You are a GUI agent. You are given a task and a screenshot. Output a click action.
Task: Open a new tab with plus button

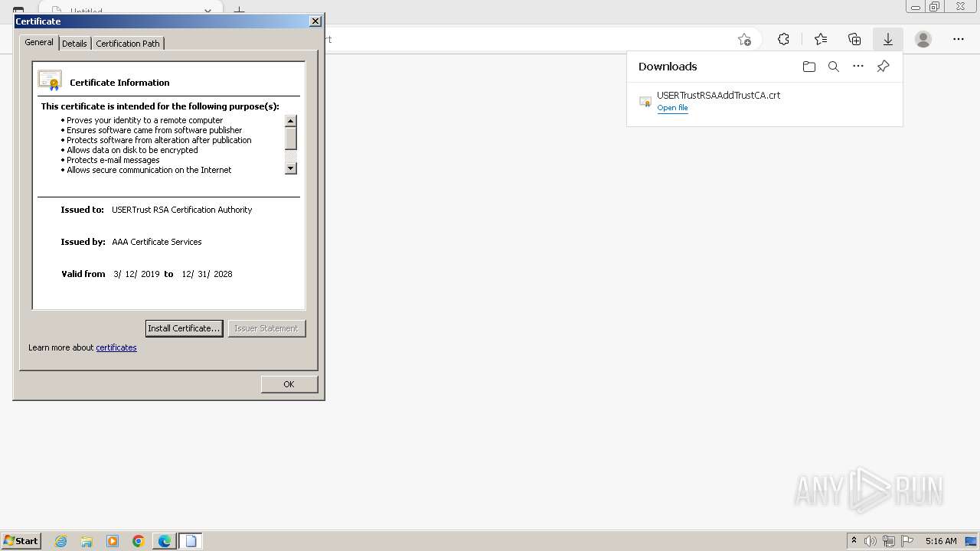239,11
